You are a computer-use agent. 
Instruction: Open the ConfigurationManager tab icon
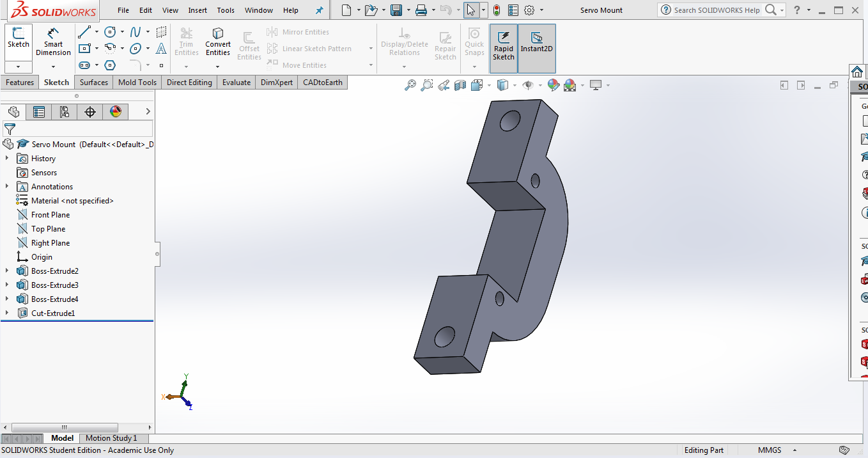(x=65, y=112)
